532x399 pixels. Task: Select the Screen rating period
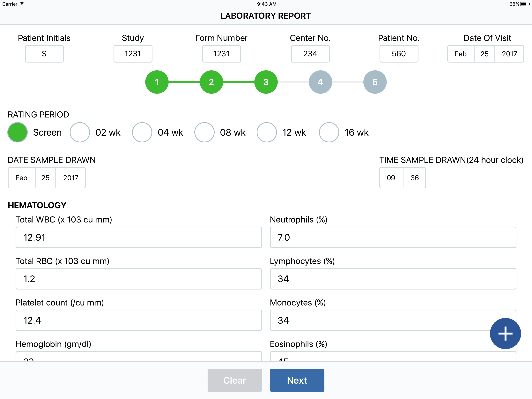pyautogui.click(x=18, y=132)
